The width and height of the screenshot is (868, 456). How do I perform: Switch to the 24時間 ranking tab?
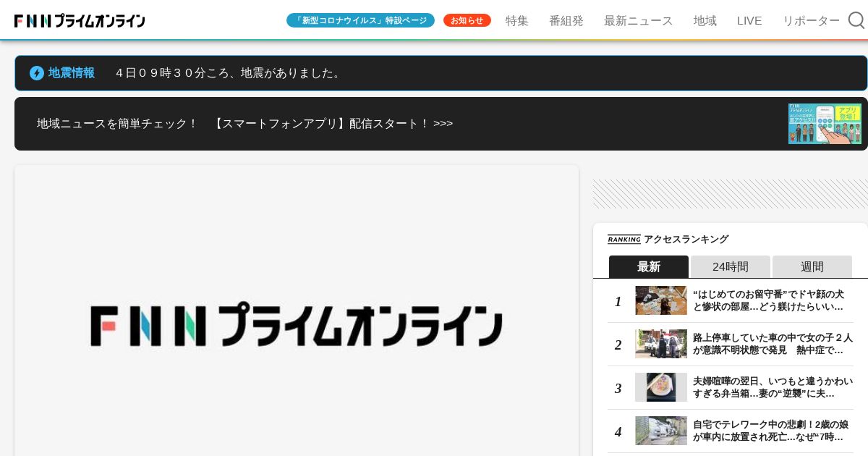tap(731, 266)
